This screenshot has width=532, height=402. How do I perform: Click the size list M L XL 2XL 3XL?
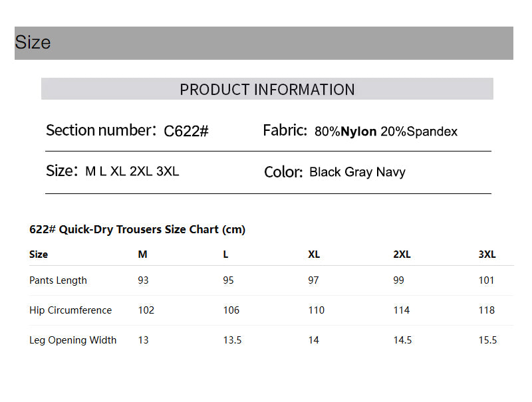[132, 171]
